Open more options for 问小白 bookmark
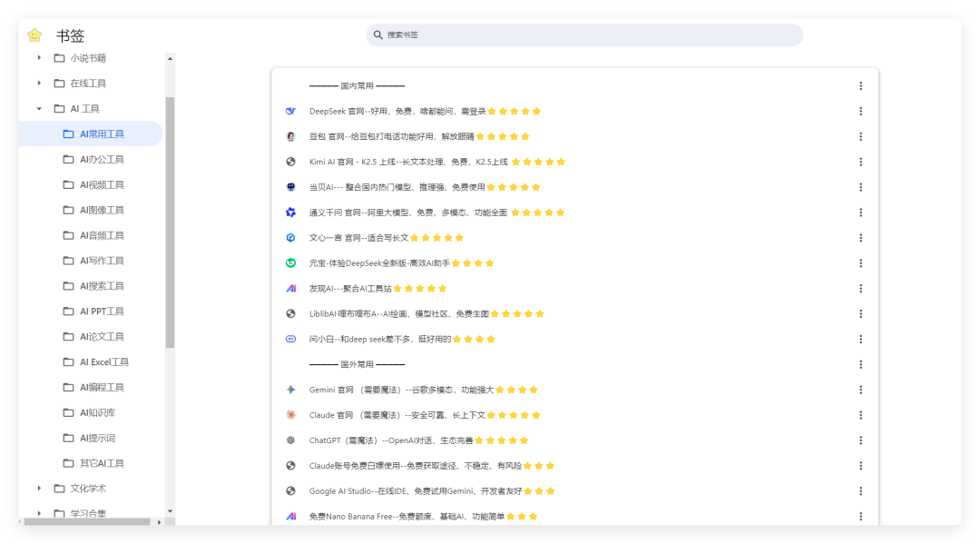Screen dimensions: 980x544 point(860,339)
